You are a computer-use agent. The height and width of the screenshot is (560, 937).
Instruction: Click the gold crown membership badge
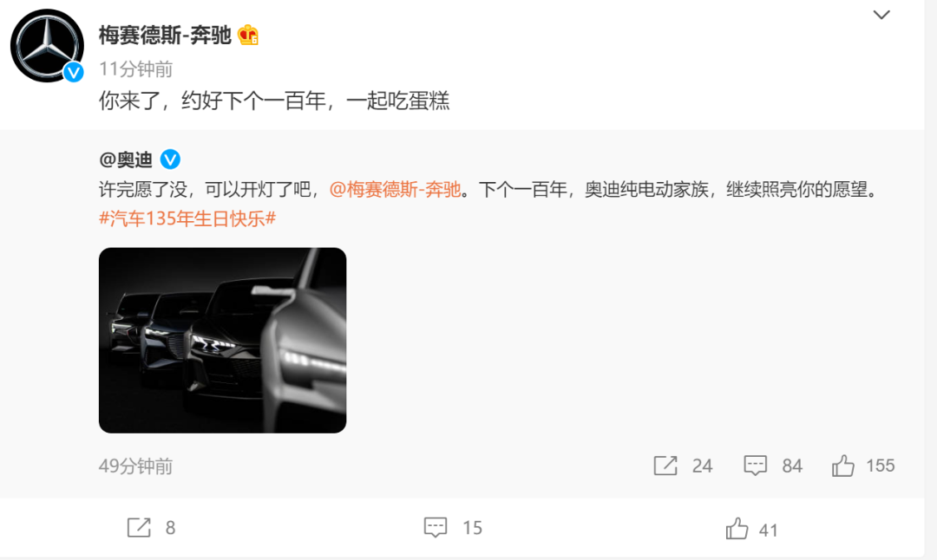248,36
